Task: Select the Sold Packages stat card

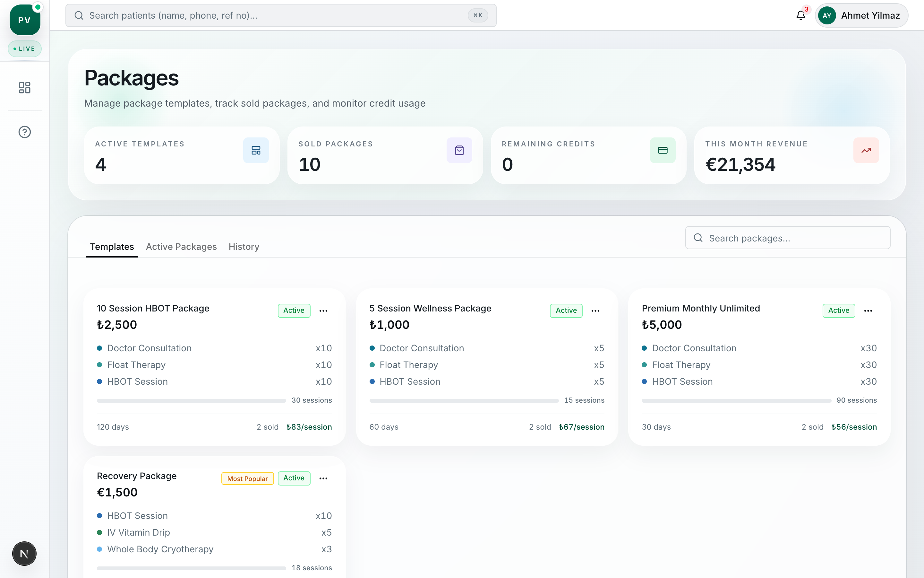Action: (385, 156)
